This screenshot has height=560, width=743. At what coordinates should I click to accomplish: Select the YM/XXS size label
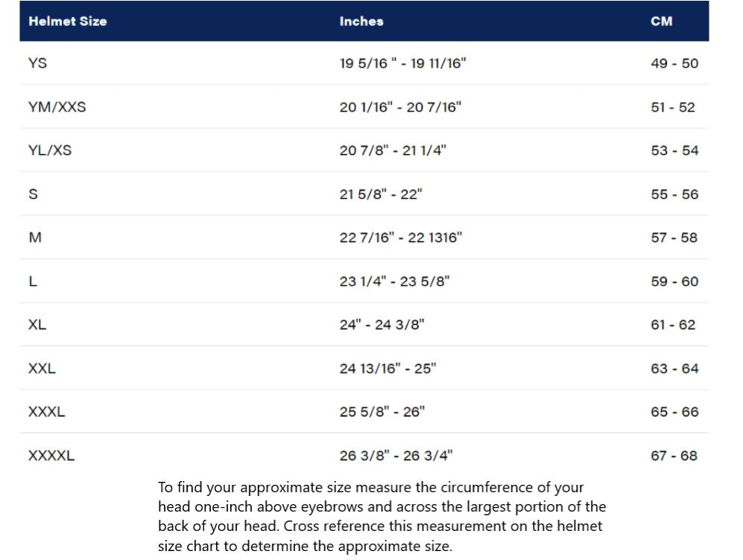pos(57,106)
